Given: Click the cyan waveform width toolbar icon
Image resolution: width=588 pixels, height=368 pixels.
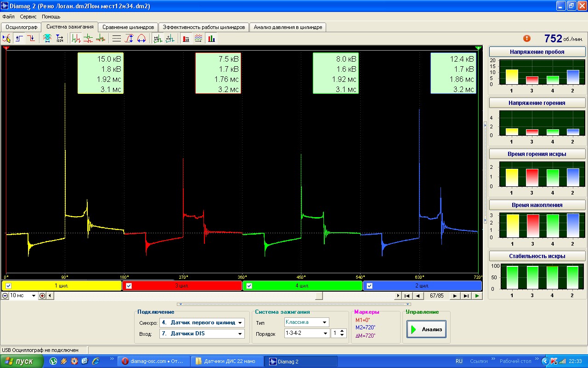Looking at the screenshot, I should 47,39.
